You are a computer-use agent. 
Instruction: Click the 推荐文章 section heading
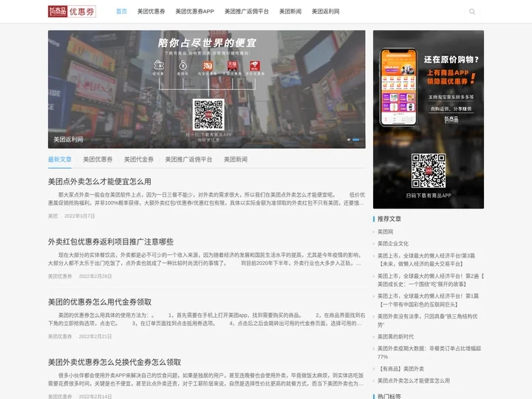(x=389, y=219)
